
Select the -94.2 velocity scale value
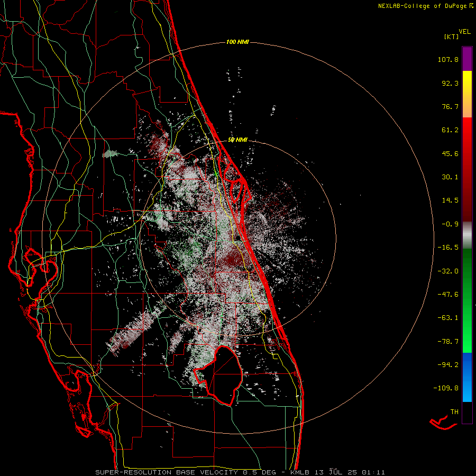448,365
